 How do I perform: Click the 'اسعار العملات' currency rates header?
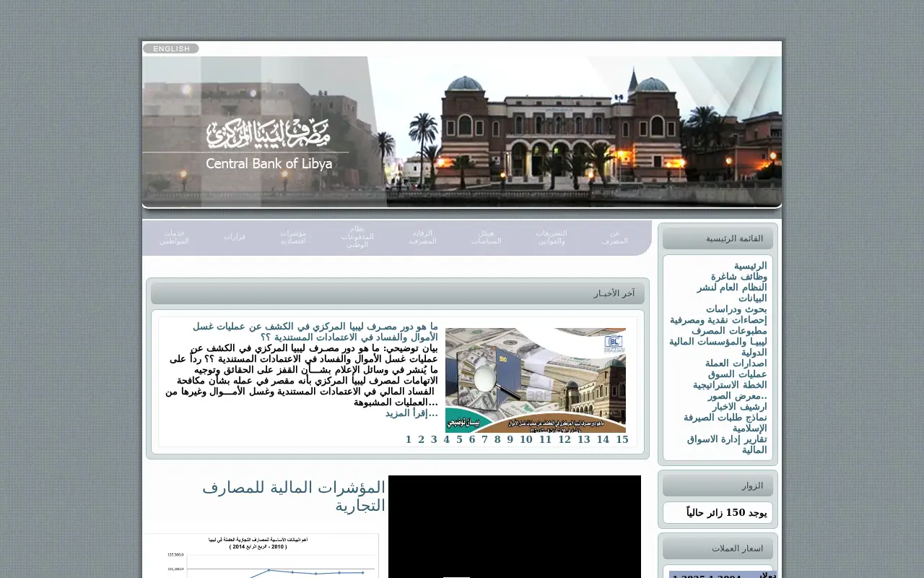click(x=718, y=548)
